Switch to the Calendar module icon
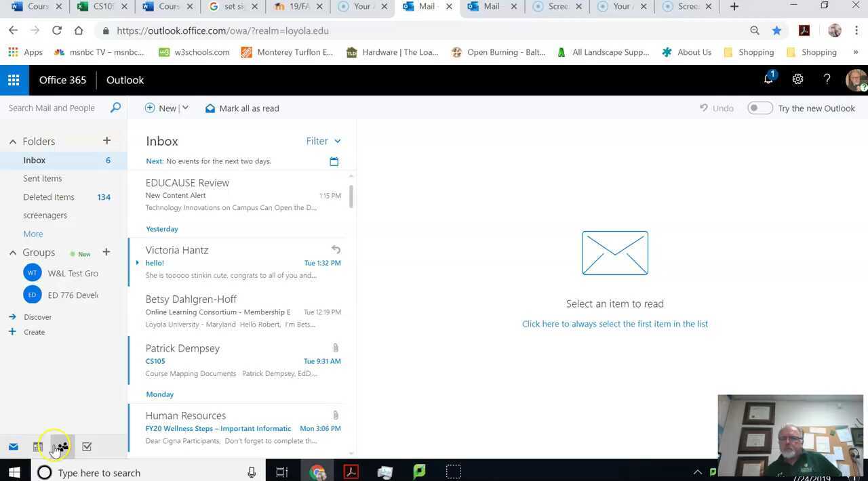868x481 pixels. [x=38, y=446]
